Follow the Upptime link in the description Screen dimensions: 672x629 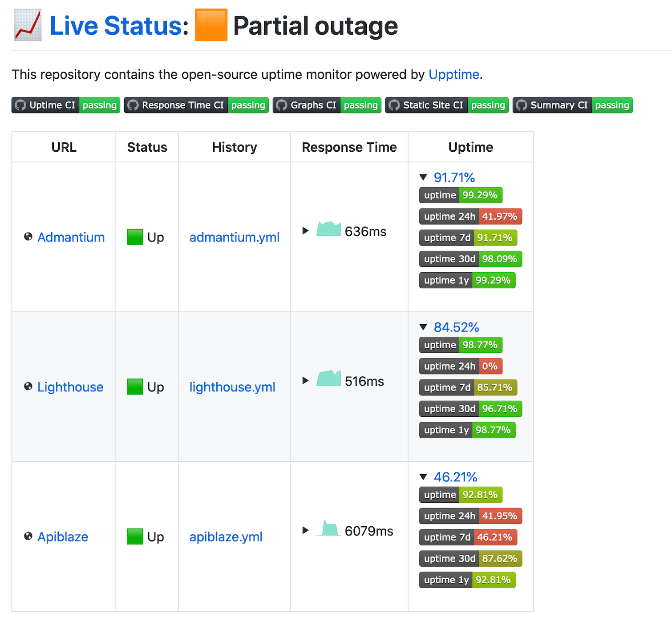click(454, 74)
